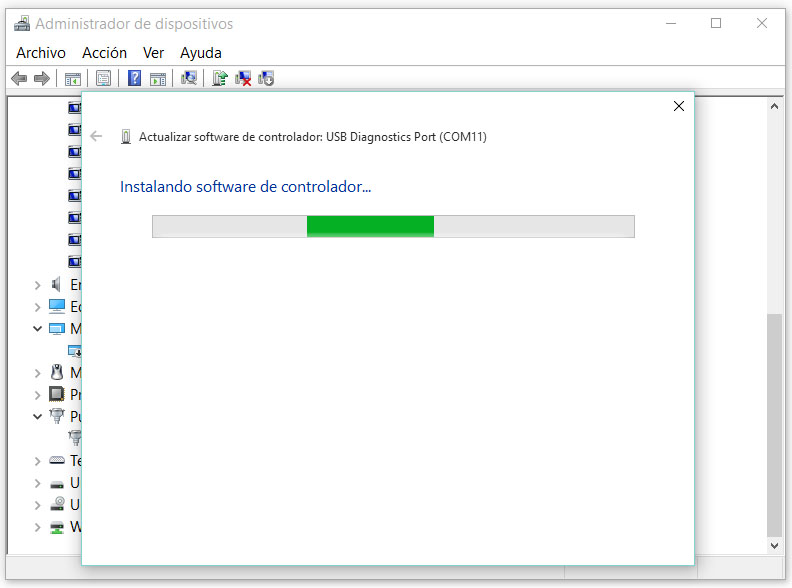This screenshot has height=588, width=792.
Task: Select the mouse device category icon
Action: tap(57, 373)
